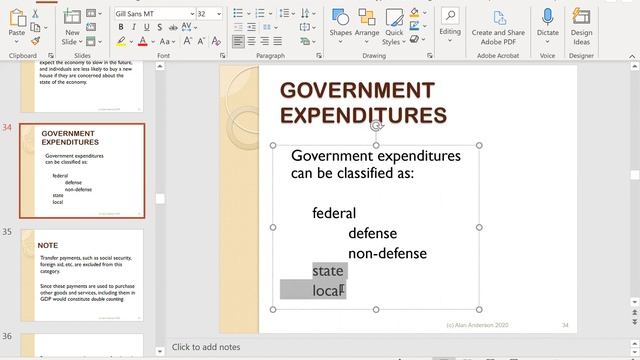640x360 pixels.
Task: Apply Shape Outline pen
Action: point(415,26)
